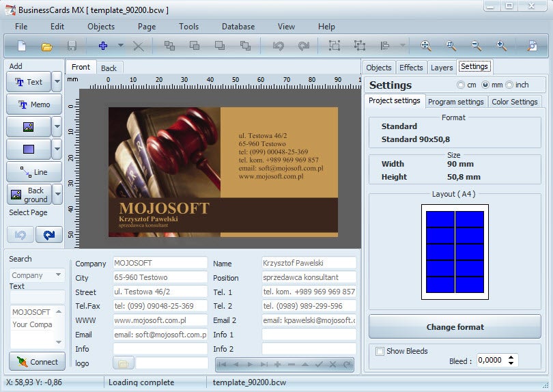Image resolution: width=553 pixels, height=392 pixels.
Task: Switch to the Layers tab
Action: (442, 67)
